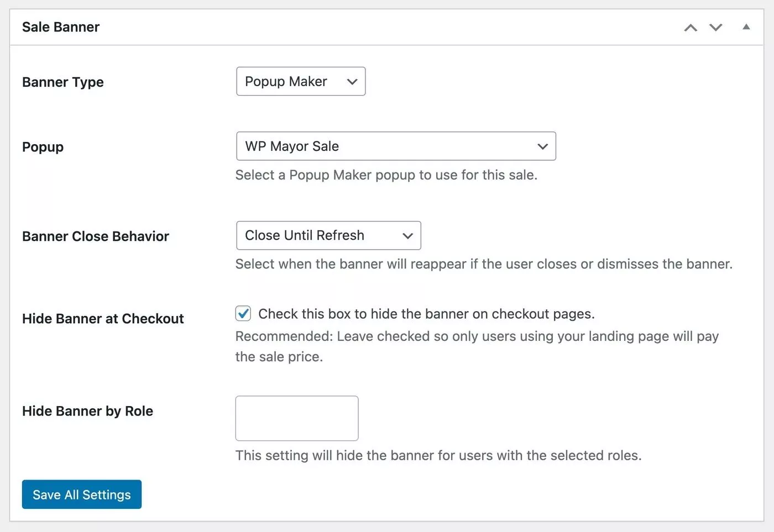Open the Popup dropdown showing WP Mayor Sale
Image resolution: width=774 pixels, height=532 pixels.
(x=396, y=146)
